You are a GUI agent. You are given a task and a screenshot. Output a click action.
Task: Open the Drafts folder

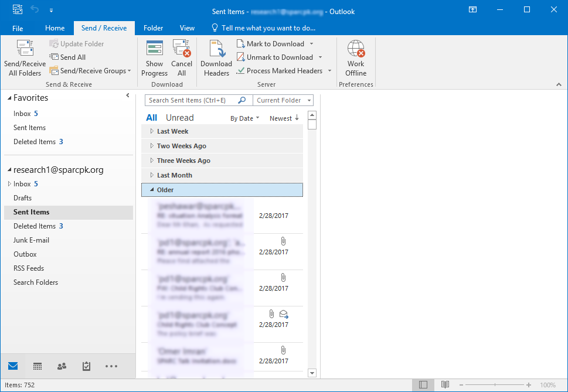coord(23,198)
